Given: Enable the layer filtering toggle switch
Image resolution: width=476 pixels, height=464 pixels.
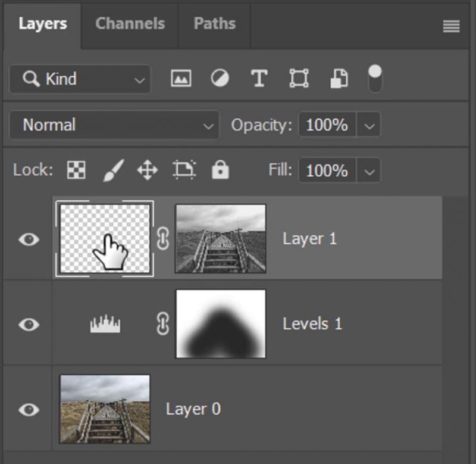Looking at the screenshot, I should [x=376, y=78].
